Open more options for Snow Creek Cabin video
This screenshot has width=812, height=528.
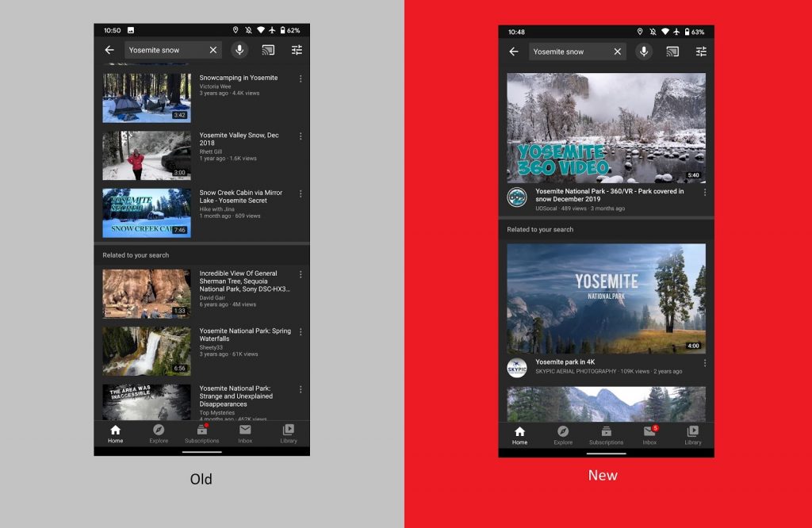click(301, 193)
